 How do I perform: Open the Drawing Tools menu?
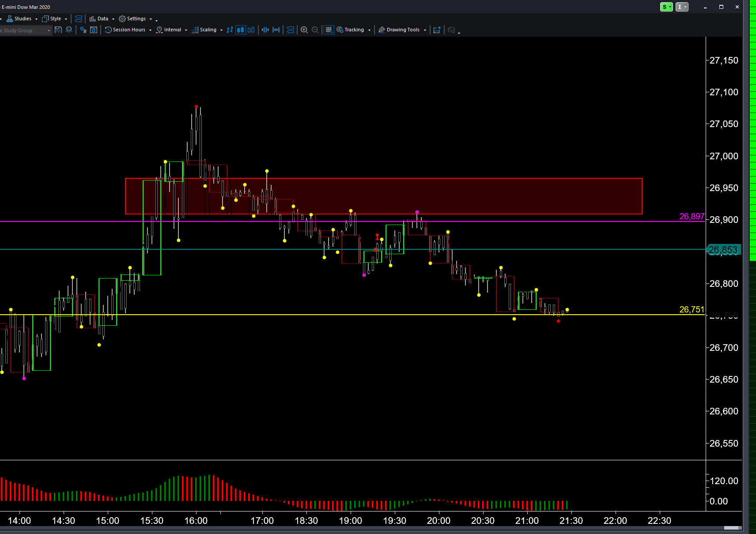(402, 30)
